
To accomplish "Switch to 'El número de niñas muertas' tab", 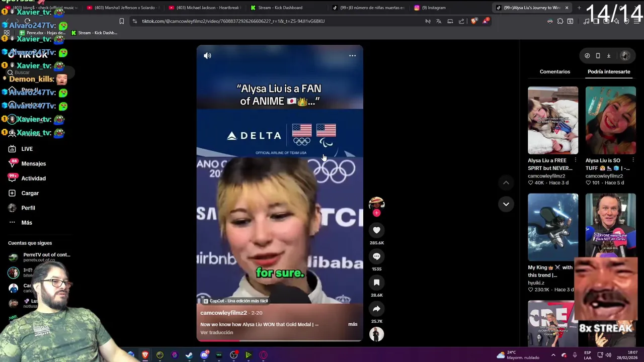I will click(x=369, y=8).
